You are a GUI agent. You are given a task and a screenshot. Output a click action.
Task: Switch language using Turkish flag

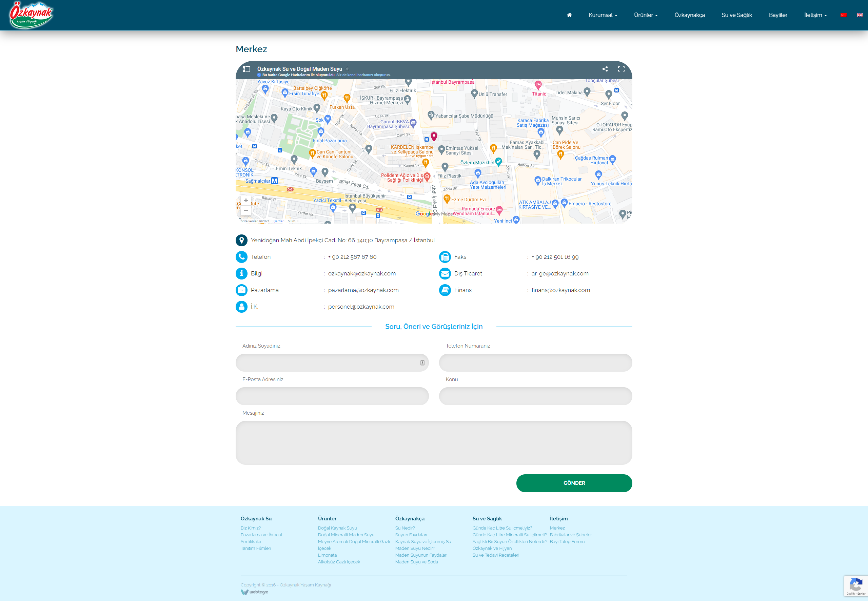click(x=843, y=15)
